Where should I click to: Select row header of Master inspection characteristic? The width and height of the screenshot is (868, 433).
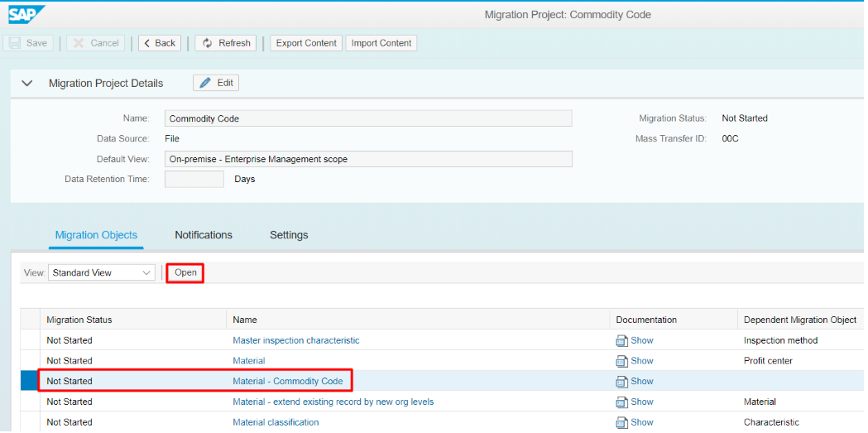tap(30, 340)
